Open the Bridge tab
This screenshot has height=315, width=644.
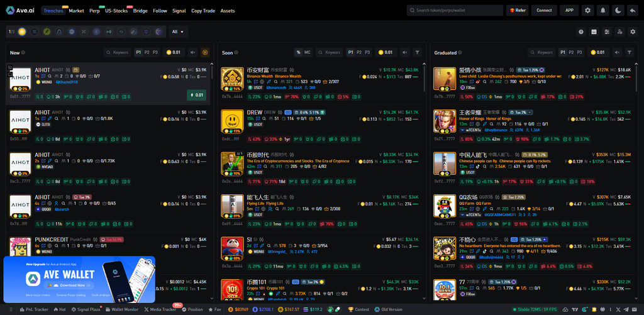pos(140,11)
